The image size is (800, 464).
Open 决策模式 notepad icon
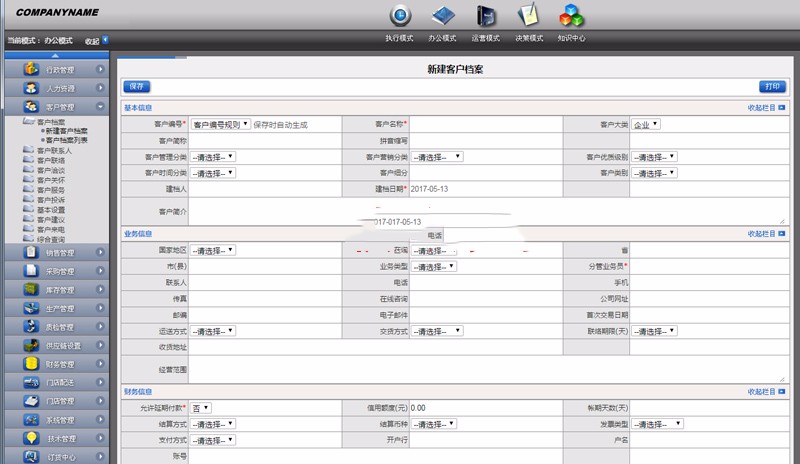tap(528, 16)
